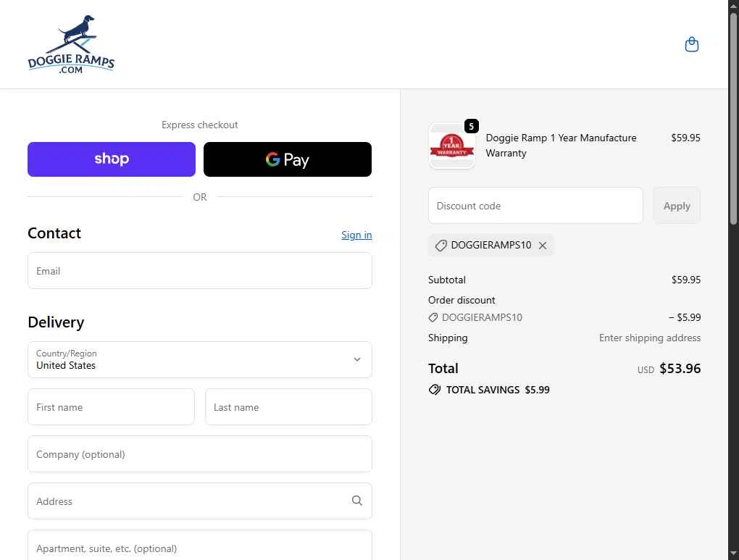Focus the First name field
The image size is (739, 560).
(x=112, y=407)
